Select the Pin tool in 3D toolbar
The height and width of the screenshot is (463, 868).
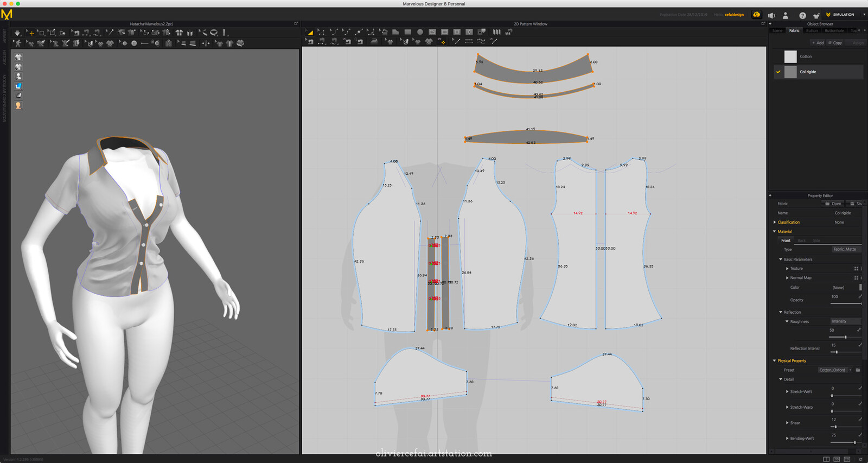pyautogui.click(x=110, y=33)
